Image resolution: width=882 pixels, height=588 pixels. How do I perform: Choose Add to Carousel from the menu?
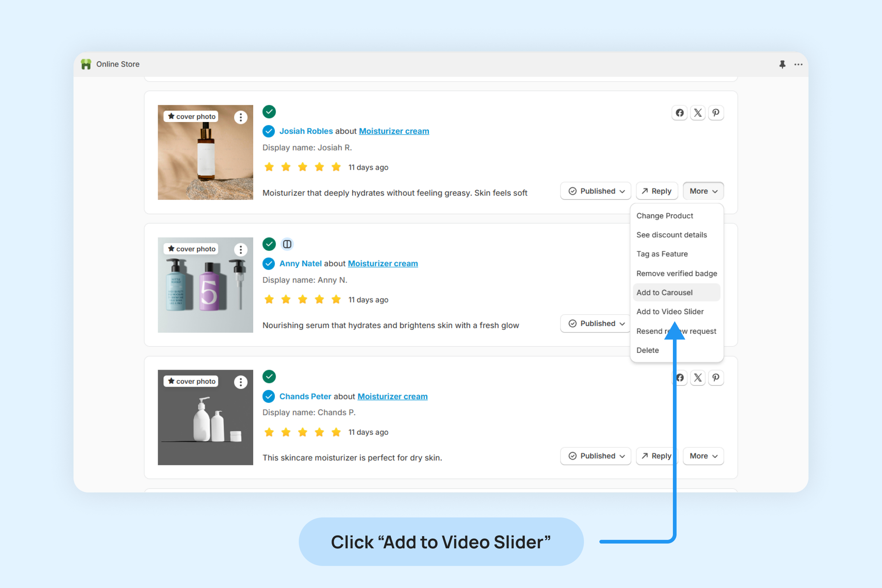pos(664,293)
